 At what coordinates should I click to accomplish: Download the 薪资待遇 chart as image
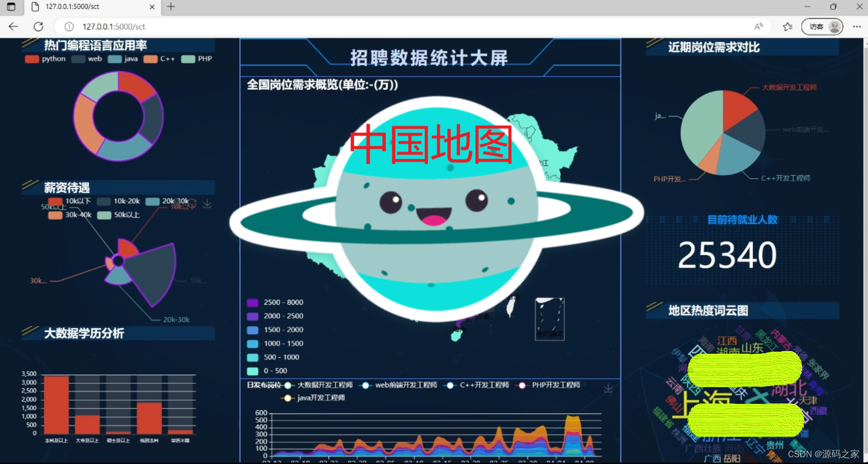pos(207,204)
